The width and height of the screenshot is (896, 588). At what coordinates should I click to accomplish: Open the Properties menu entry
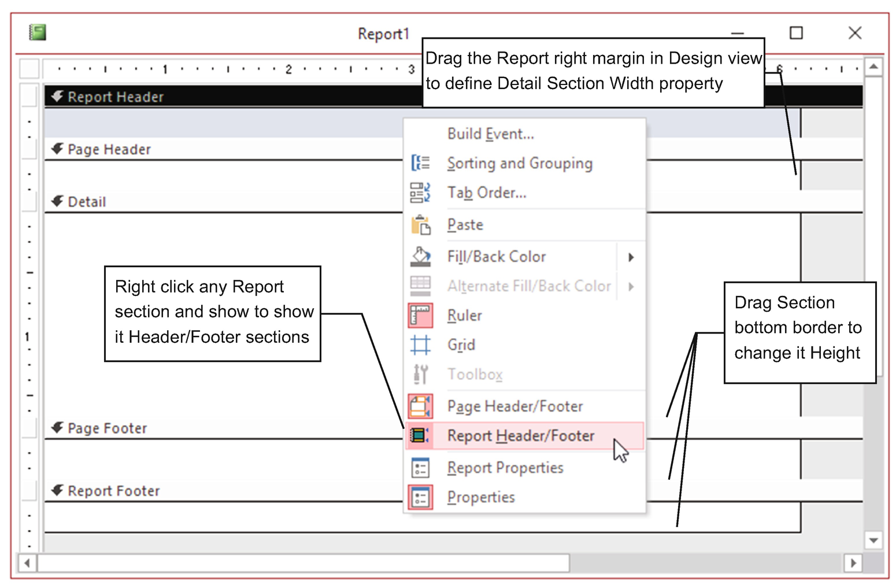[x=524, y=497]
